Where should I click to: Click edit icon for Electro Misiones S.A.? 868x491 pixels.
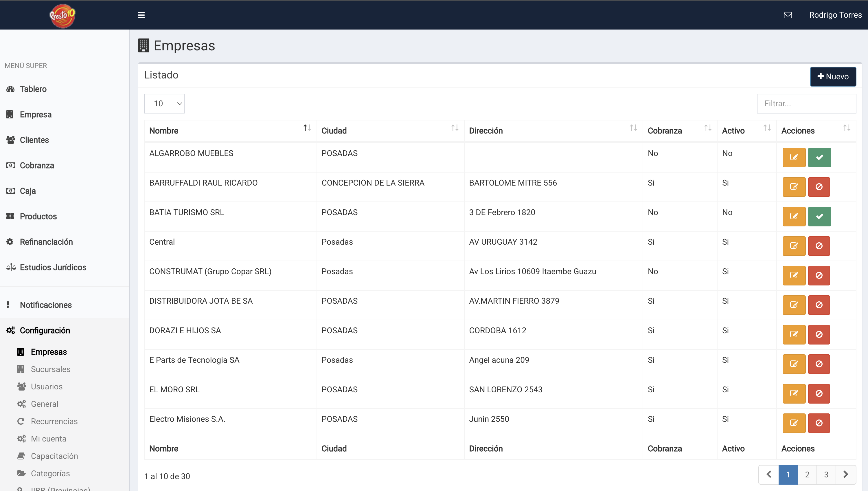click(x=794, y=423)
